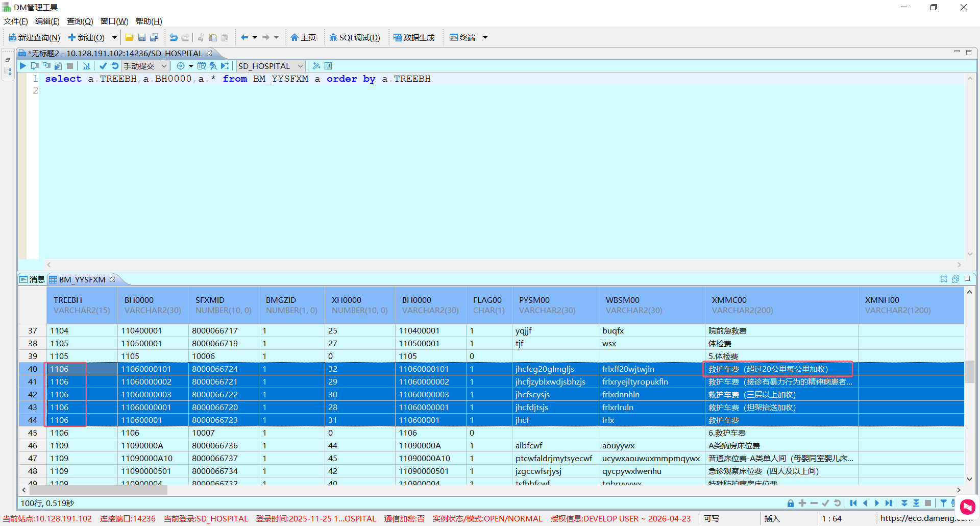The height and width of the screenshot is (526, 980).
Task: Click the 新建查询(N) button
Action: (34, 37)
